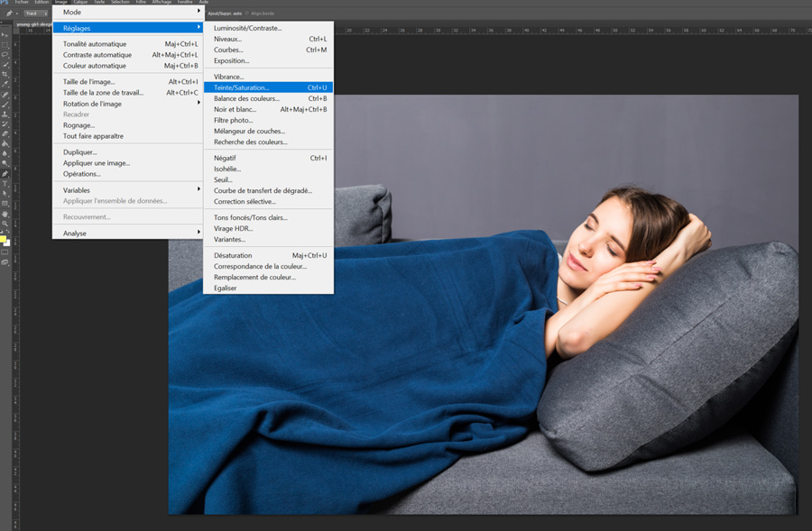Choose Luminosité/Contraste adjustment
Image resolution: width=812 pixels, height=531 pixels.
(x=268, y=28)
